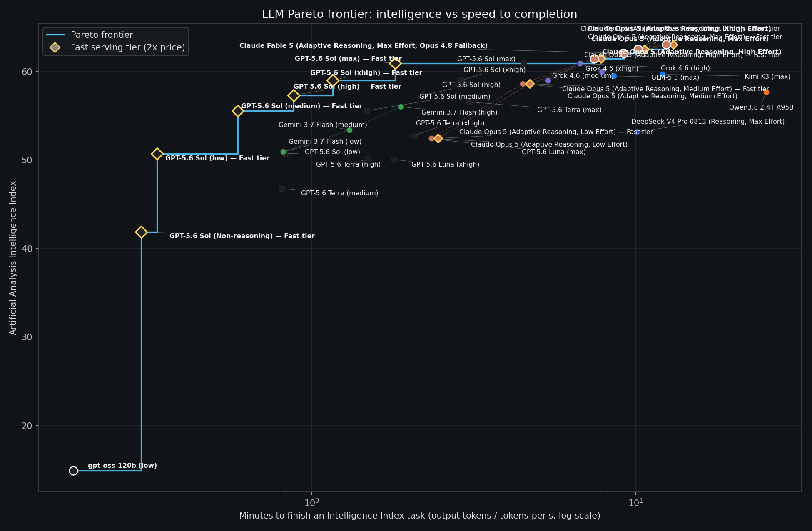
Task: Select the GPT-5.6 Sol (low) Fast tier diamond
Action: (x=157, y=154)
